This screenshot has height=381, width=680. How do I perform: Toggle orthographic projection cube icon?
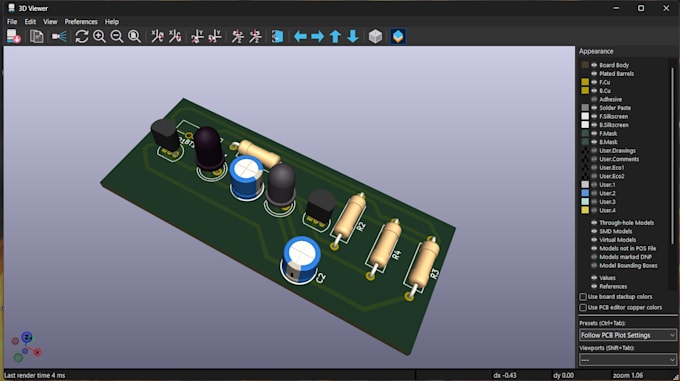point(375,36)
